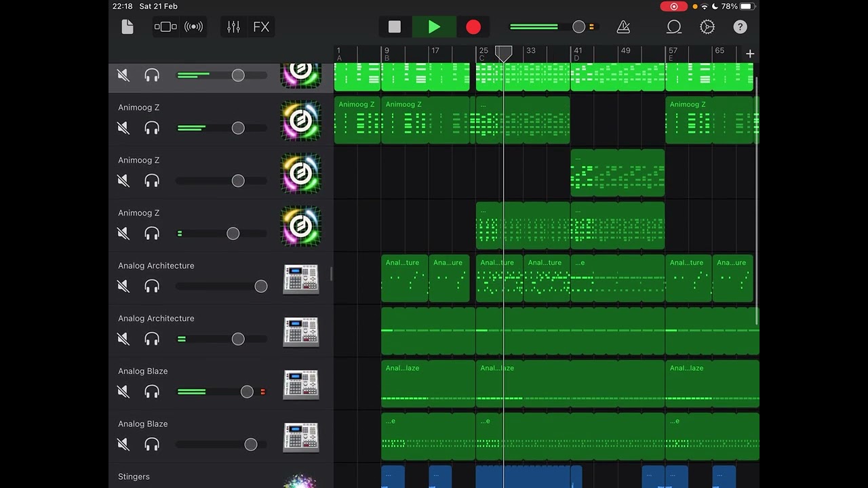This screenshot has height=488, width=868.
Task: Tap the drum machine icon of the second Analog Architecture track
Action: pos(300,332)
